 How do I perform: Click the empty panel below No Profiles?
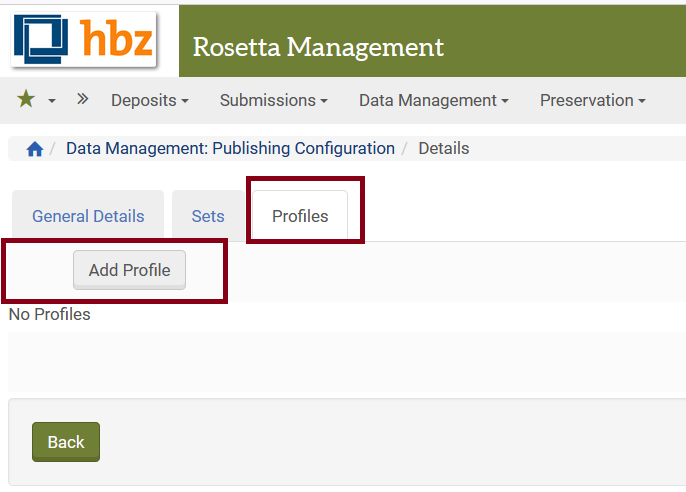(346, 362)
